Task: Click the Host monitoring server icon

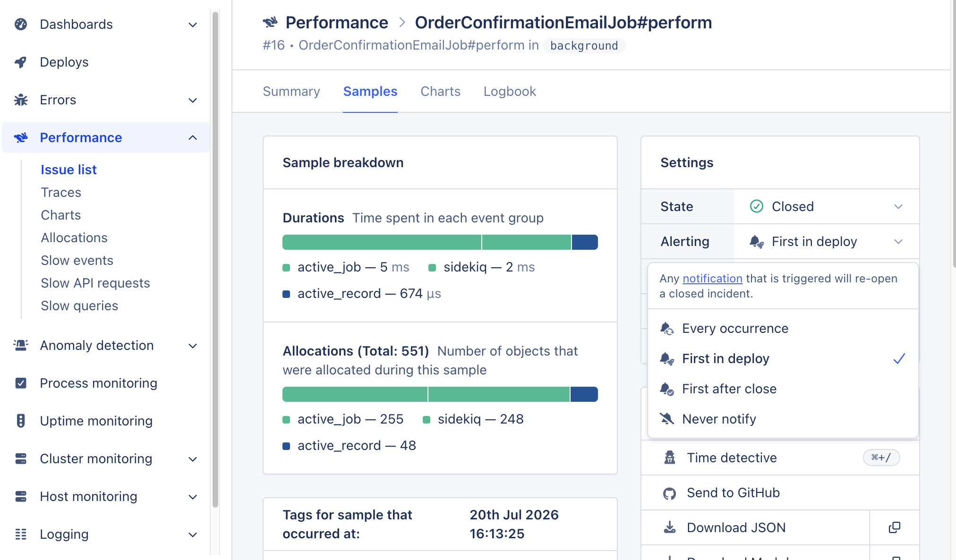Action: click(x=21, y=496)
